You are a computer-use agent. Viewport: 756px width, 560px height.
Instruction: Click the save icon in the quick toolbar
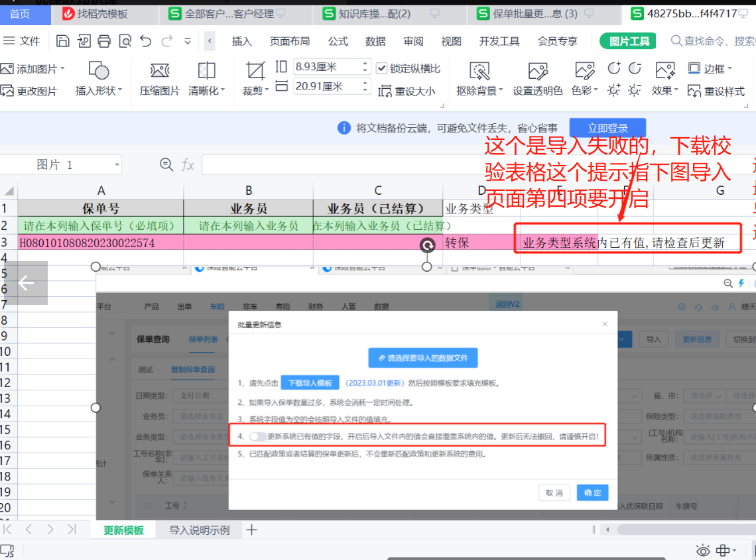tap(62, 41)
